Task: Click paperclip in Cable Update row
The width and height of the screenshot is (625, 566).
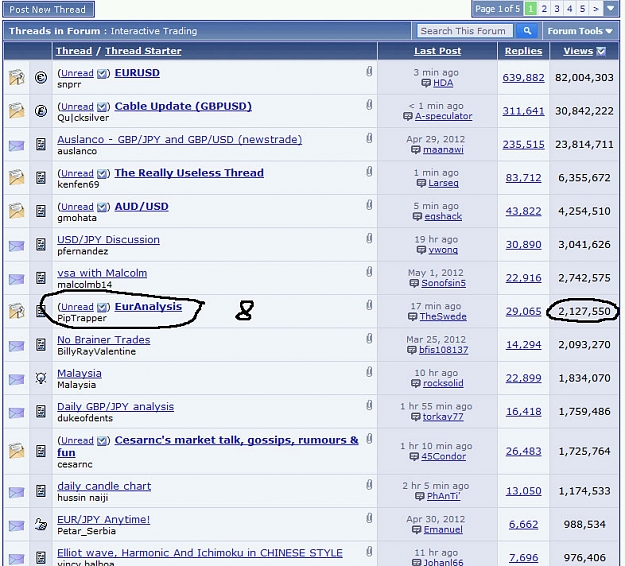Action: (x=369, y=105)
